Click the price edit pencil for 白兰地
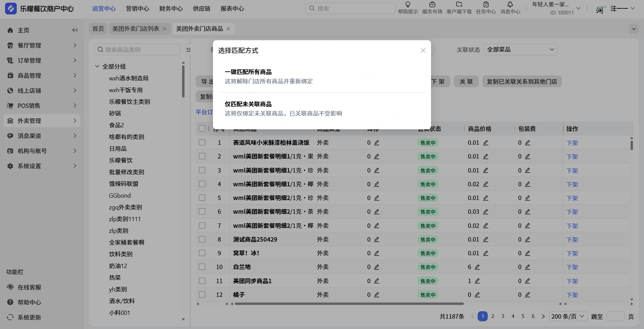 tap(477, 267)
